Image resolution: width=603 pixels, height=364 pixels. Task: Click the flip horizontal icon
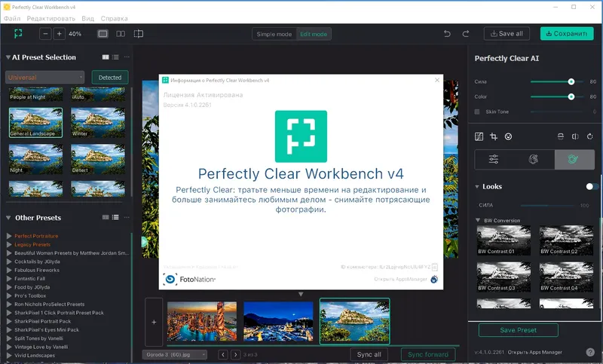click(575, 136)
